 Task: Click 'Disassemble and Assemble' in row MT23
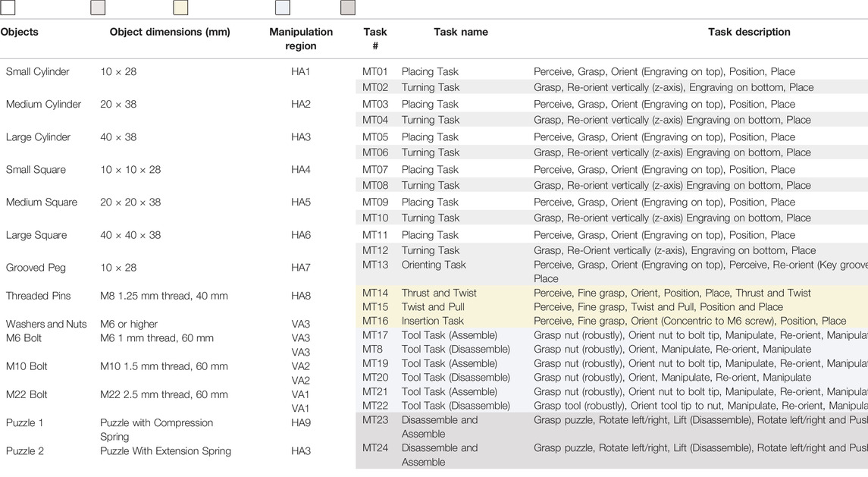pyautogui.click(x=440, y=427)
